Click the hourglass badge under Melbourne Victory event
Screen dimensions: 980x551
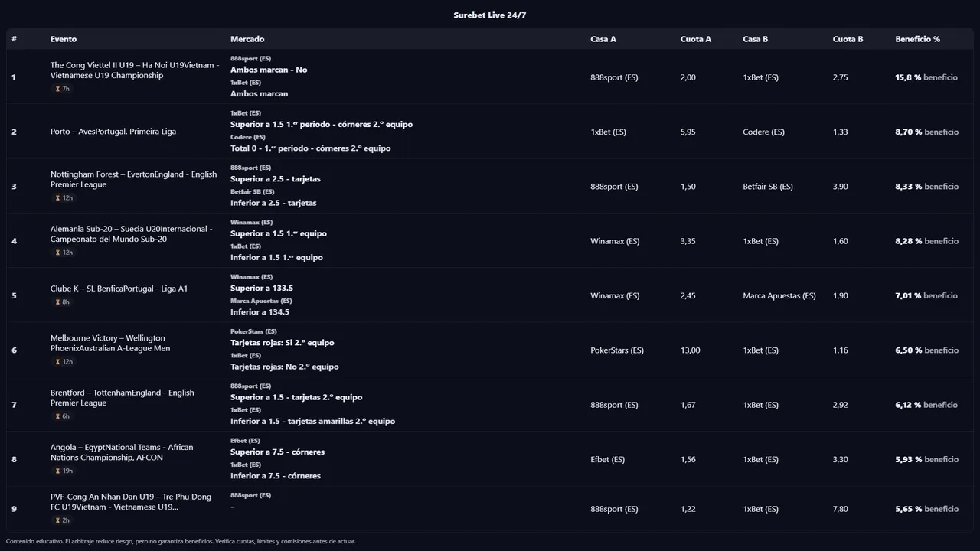[63, 362]
